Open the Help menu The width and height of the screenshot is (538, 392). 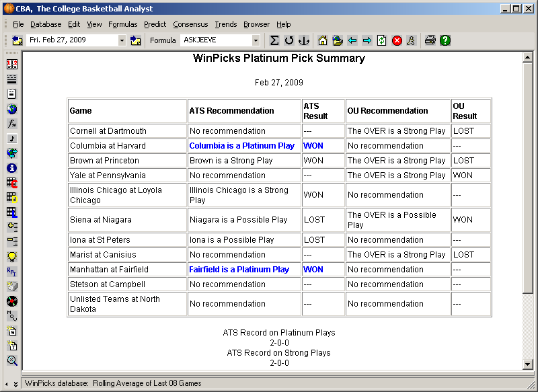(x=283, y=24)
